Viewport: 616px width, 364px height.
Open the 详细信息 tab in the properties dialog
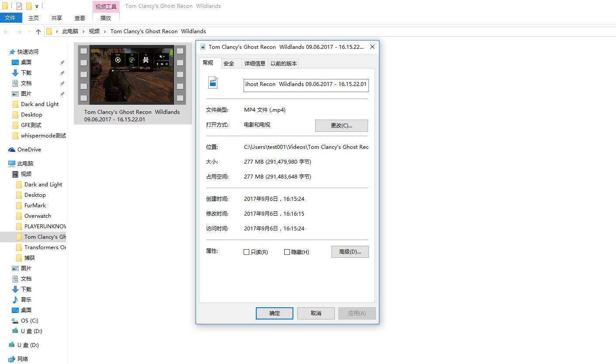(255, 64)
